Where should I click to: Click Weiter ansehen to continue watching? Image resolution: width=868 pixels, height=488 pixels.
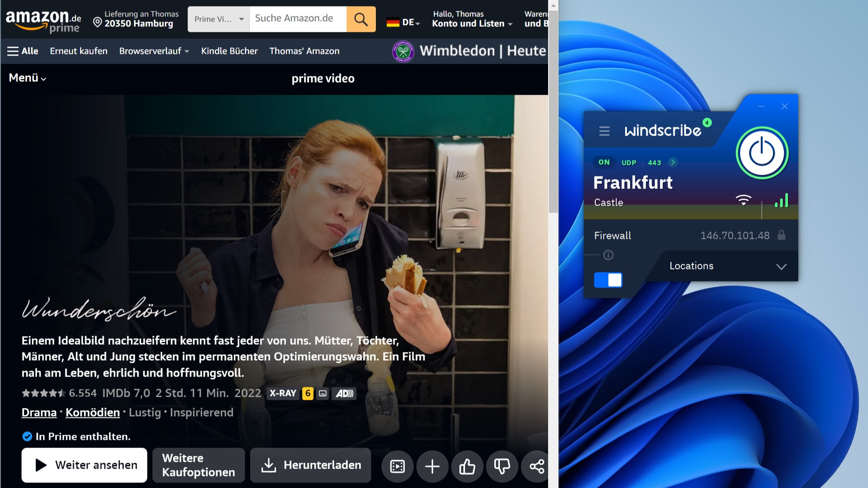[84, 465]
